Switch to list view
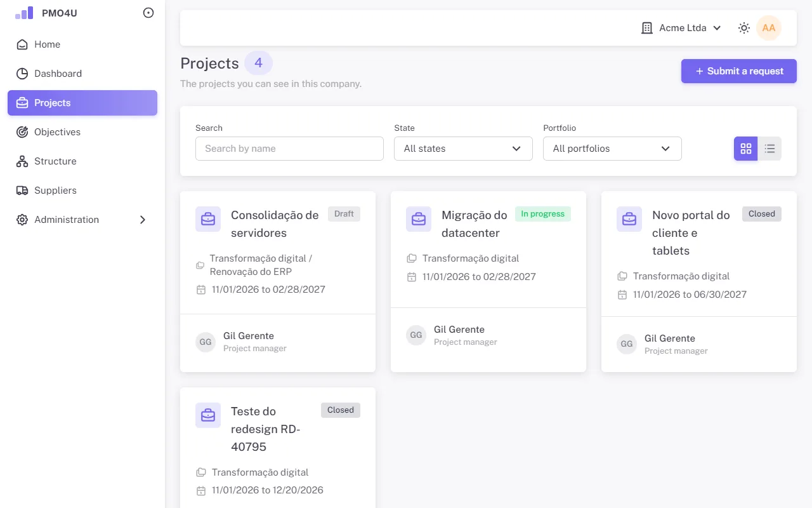812x508 pixels. pos(769,149)
